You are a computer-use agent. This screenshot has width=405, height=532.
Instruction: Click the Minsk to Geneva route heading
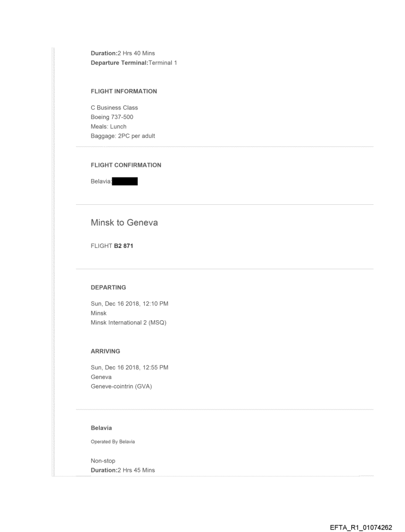pos(124,223)
